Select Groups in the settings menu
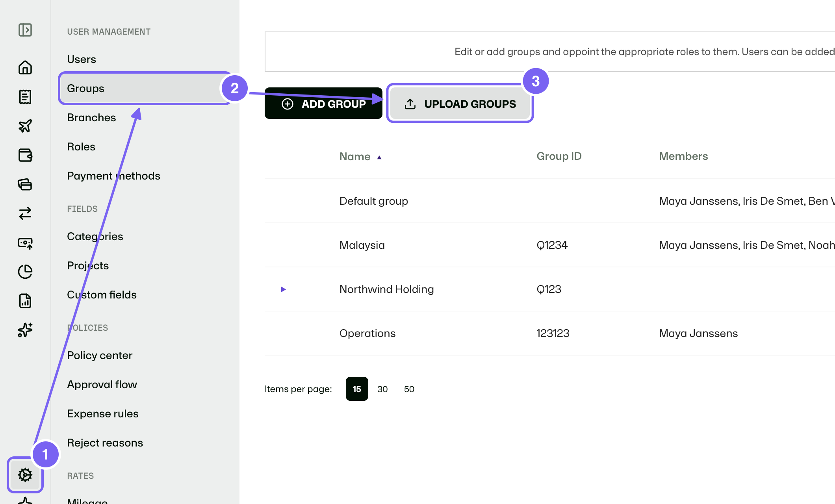Image resolution: width=835 pixels, height=504 pixels. 145,88
